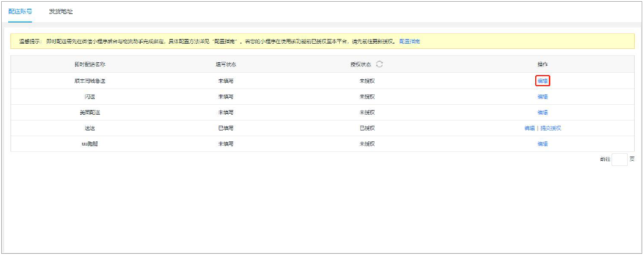The image size is (644, 255).
Task: Select the 顺丰同城急送 name cell
Action: [86, 81]
